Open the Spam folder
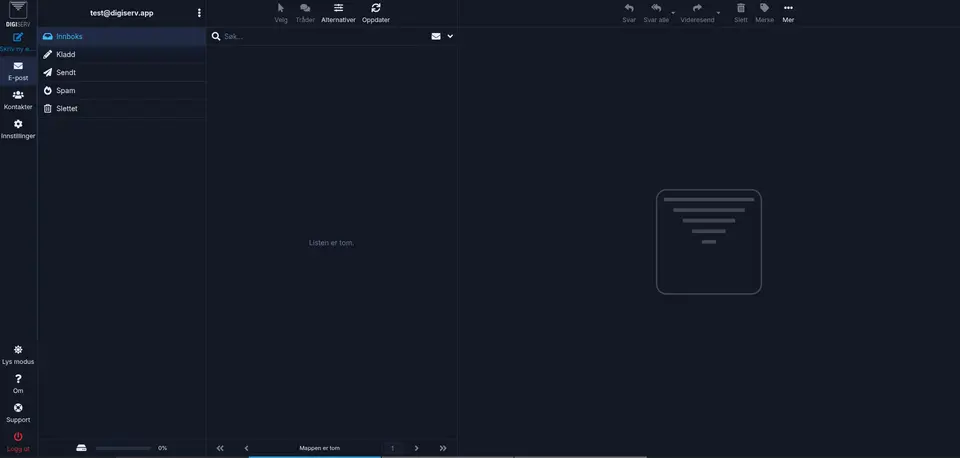The image size is (960, 458). (122, 91)
